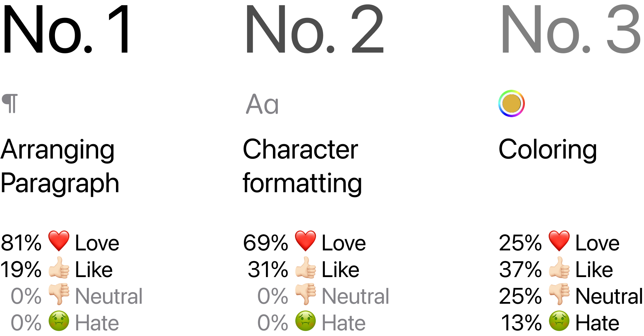Click the 37% Like percentage

click(520, 269)
